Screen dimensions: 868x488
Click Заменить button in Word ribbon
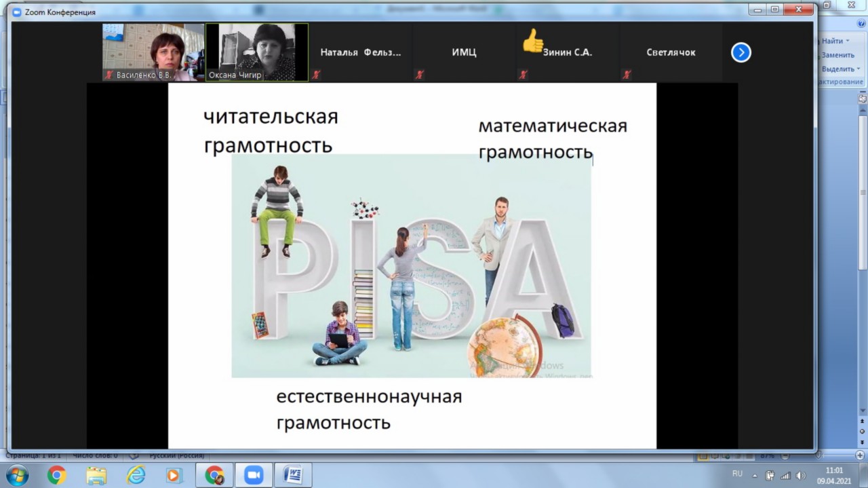pos(837,55)
